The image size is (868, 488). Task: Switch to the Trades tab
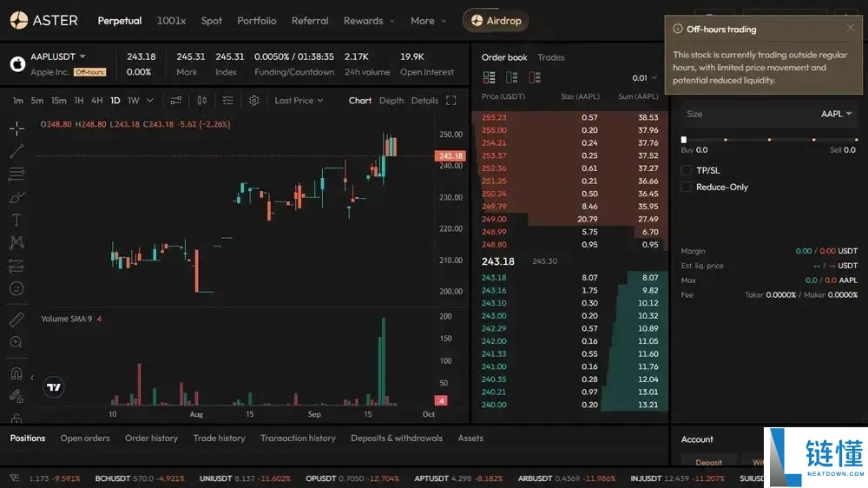click(551, 57)
